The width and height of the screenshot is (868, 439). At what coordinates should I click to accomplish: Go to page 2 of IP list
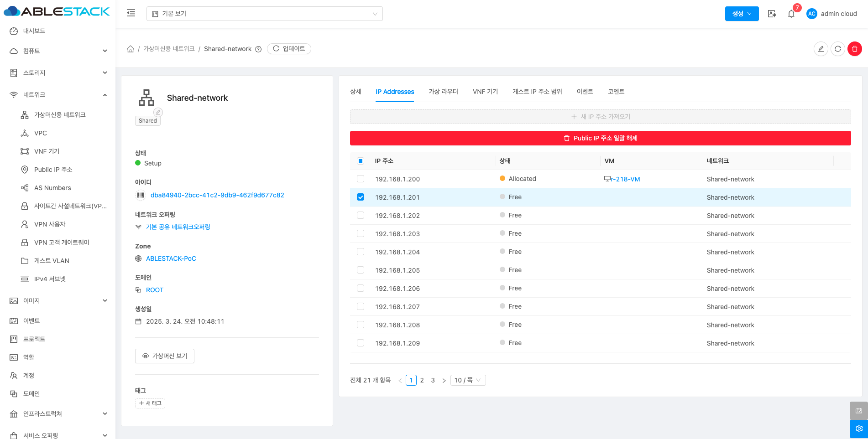pyautogui.click(x=422, y=380)
